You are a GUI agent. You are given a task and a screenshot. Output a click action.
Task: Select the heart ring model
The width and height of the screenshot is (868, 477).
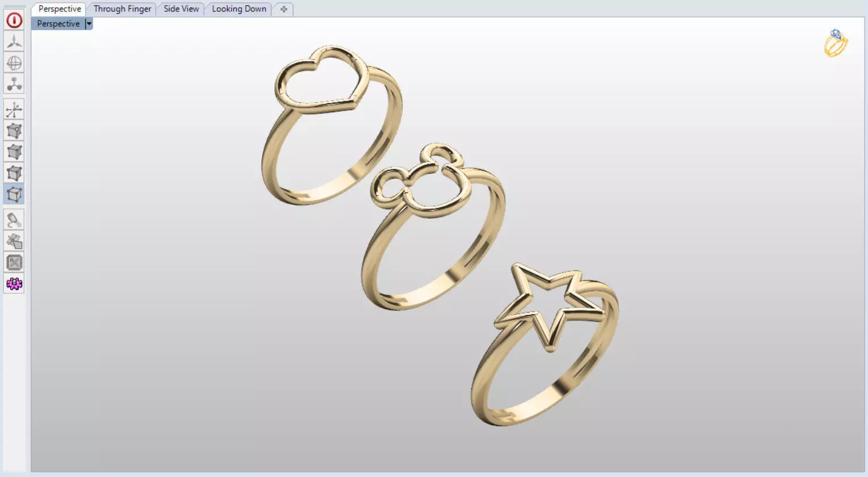point(331,125)
